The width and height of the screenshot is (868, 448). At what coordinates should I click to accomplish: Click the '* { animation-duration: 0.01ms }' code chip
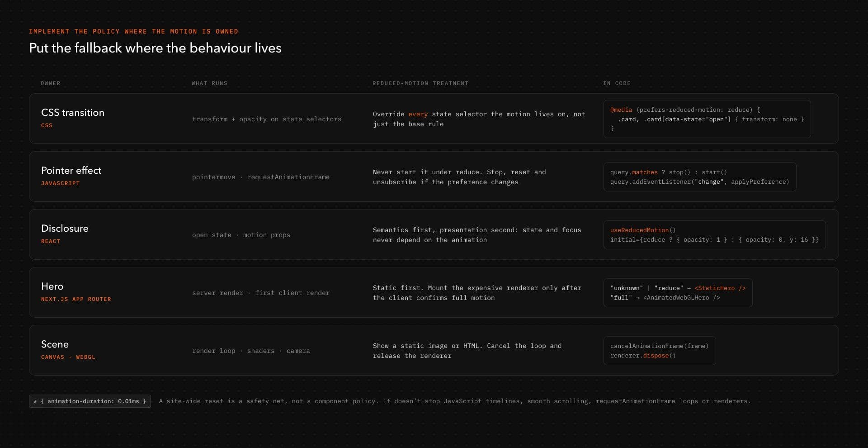pyautogui.click(x=90, y=401)
